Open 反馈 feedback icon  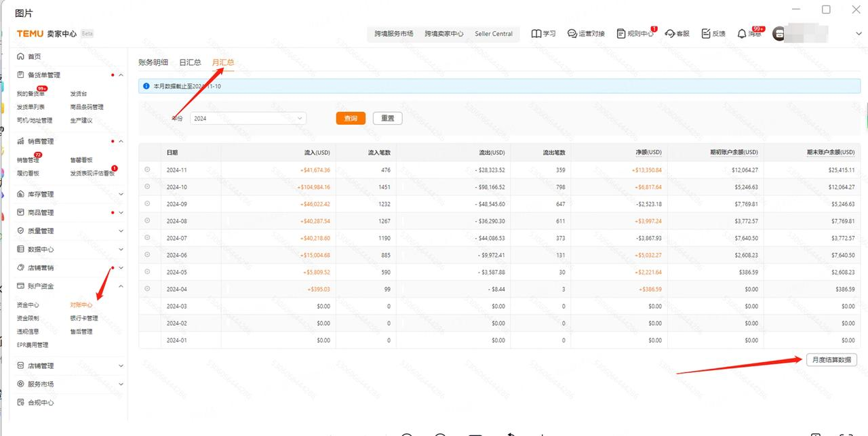(x=706, y=34)
